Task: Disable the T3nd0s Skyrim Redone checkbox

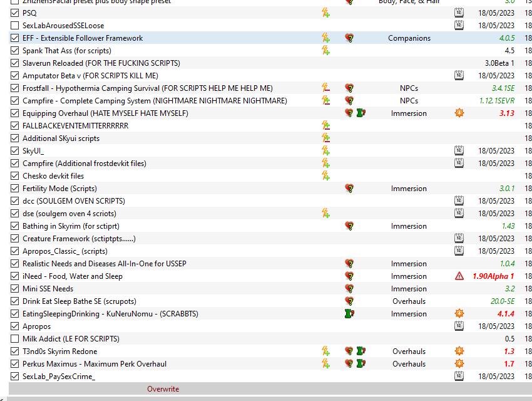Action: pos(14,351)
